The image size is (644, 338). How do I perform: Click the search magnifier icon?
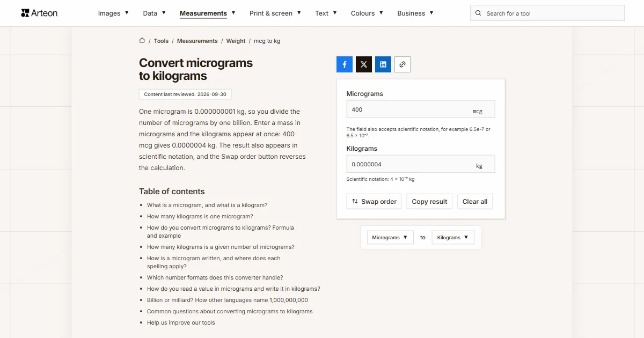pyautogui.click(x=479, y=13)
